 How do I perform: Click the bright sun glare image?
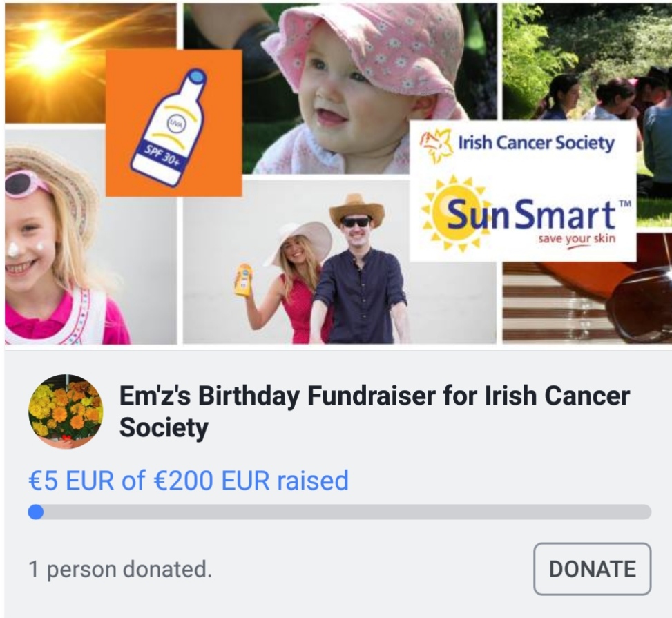(x=90, y=63)
